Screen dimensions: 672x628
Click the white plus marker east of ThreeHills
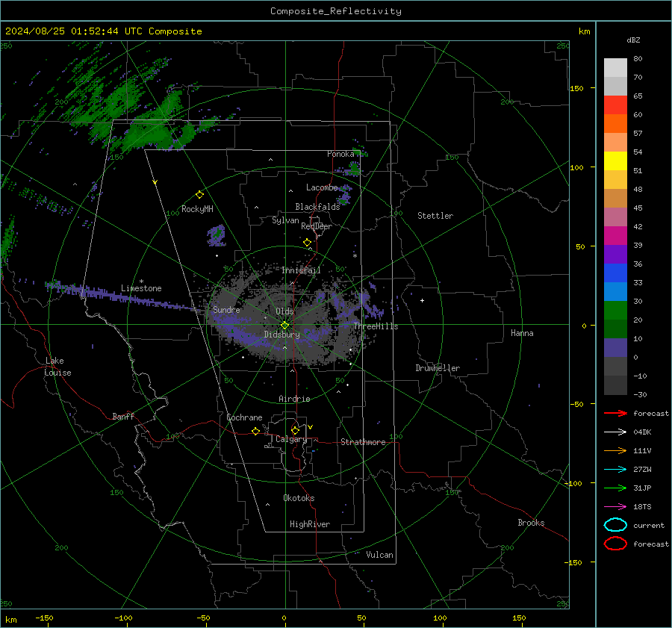point(422,300)
